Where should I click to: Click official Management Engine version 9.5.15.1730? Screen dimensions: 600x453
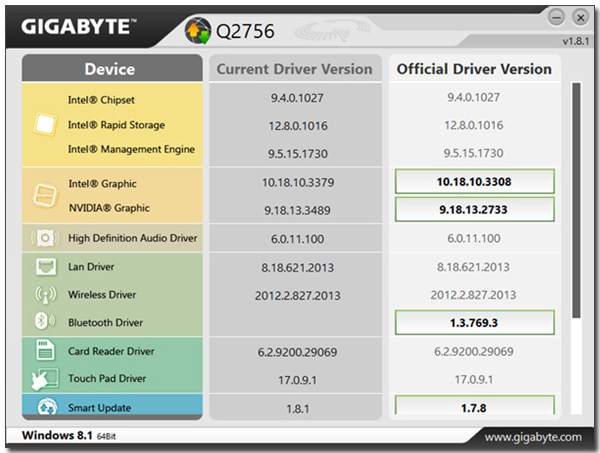coord(474,153)
